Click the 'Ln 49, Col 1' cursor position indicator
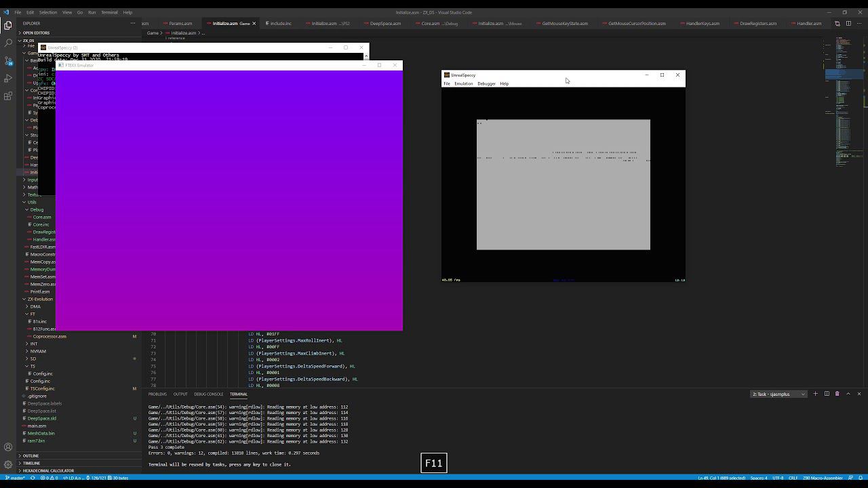 [x=722, y=478]
